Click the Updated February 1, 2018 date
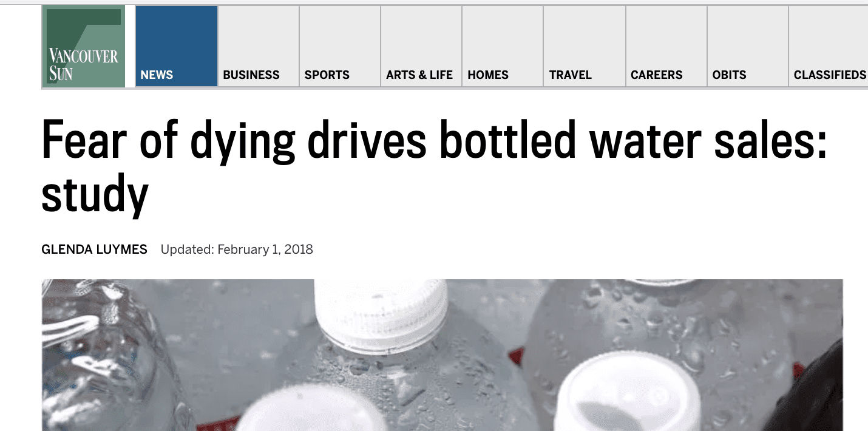Viewport: 868px width, 431px height. 237,249
